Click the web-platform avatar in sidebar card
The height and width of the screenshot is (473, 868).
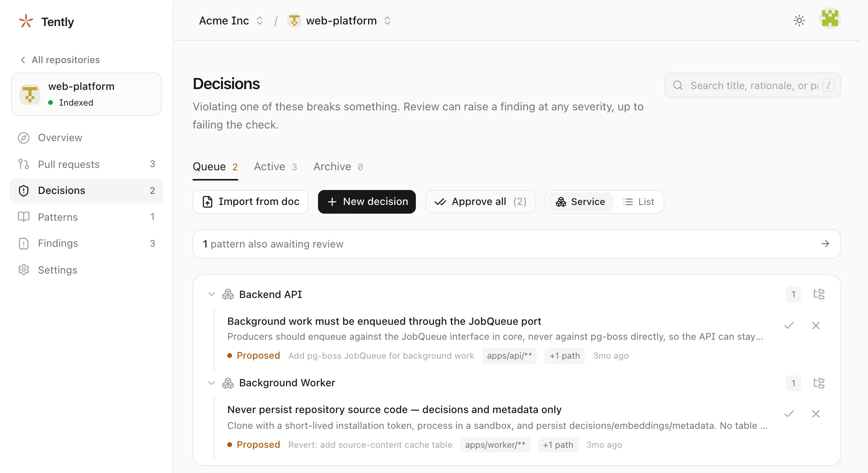[30, 94]
